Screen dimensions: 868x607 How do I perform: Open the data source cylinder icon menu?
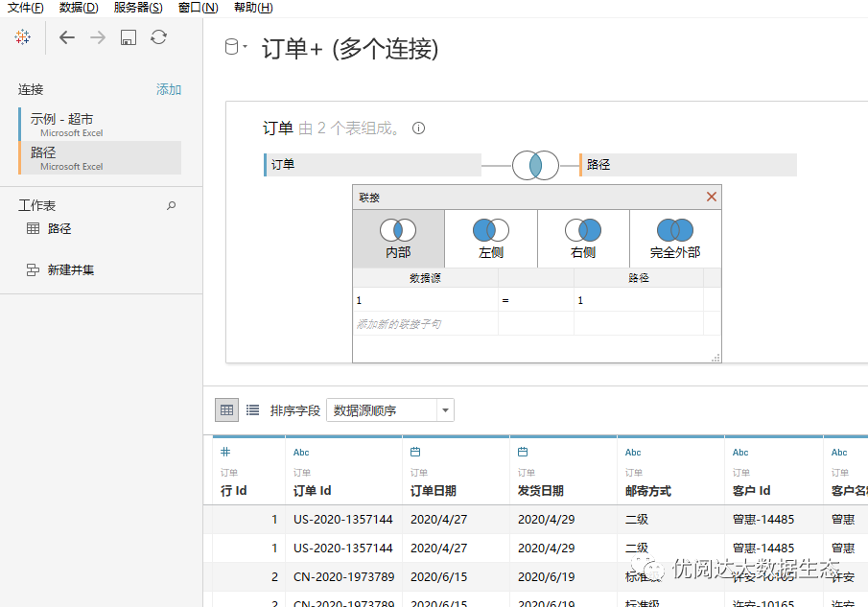(235, 47)
